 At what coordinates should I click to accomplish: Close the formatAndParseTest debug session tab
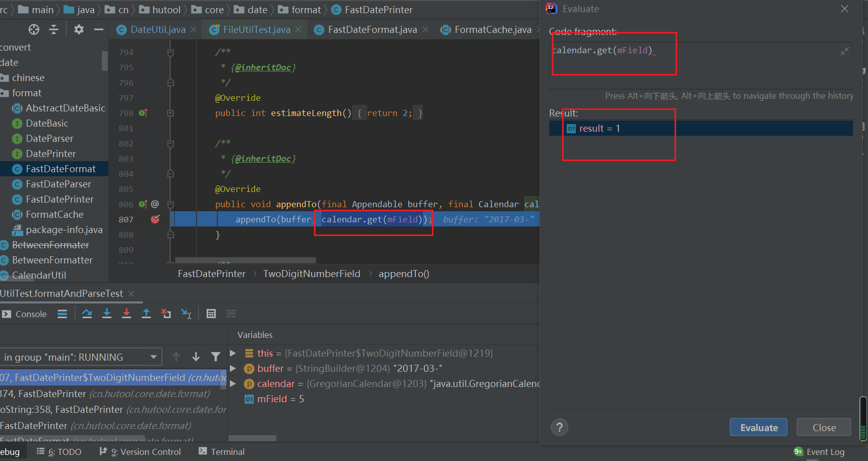pyautogui.click(x=131, y=294)
